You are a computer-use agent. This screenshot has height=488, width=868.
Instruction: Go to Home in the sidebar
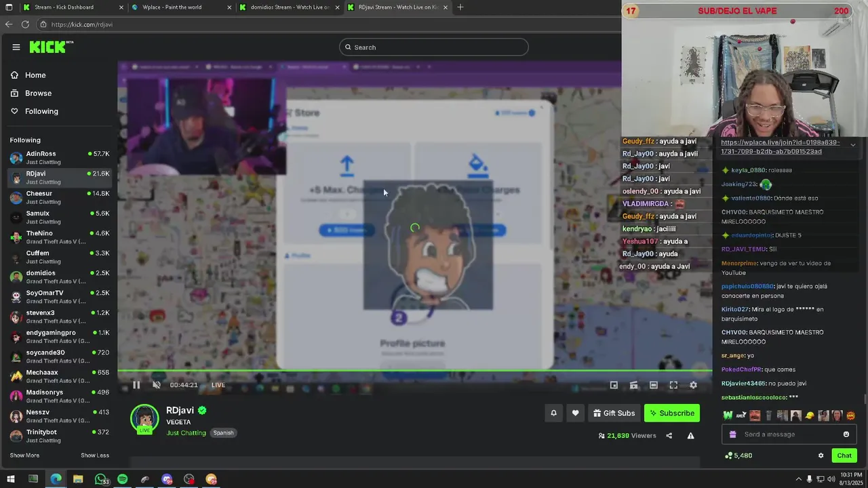pyautogui.click(x=35, y=75)
